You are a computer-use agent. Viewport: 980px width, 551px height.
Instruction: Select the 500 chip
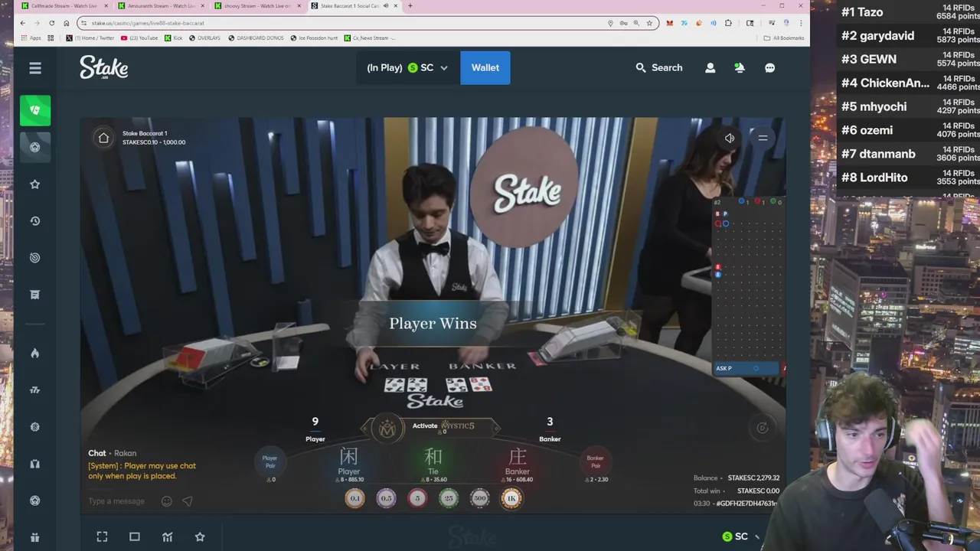pos(480,498)
